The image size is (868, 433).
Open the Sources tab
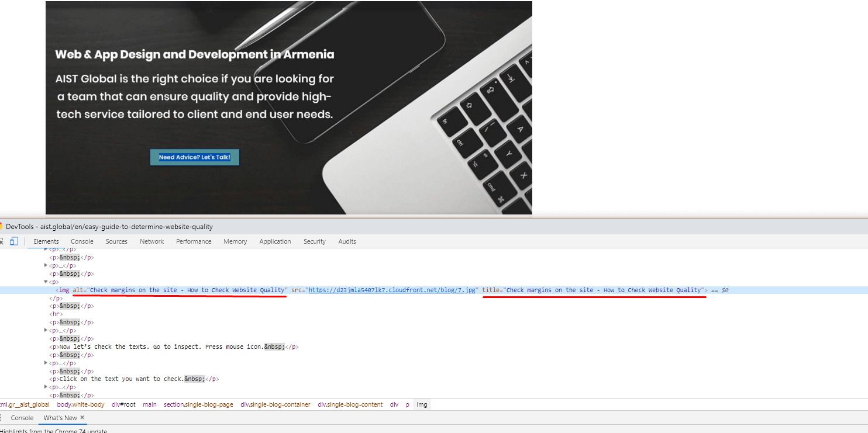pyautogui.click(x=116, y=241)
